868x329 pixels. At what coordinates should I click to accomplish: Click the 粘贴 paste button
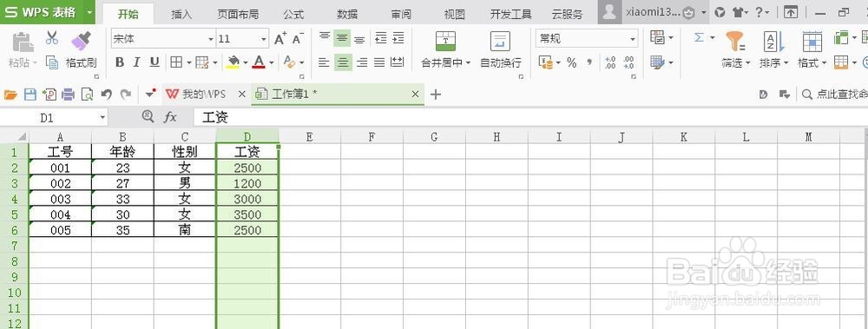pyautogui.click(x=23, y=49)
